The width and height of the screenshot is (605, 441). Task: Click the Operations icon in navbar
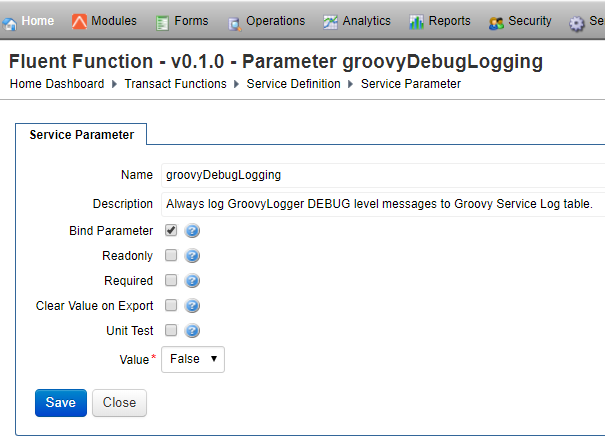coord(234,22)
